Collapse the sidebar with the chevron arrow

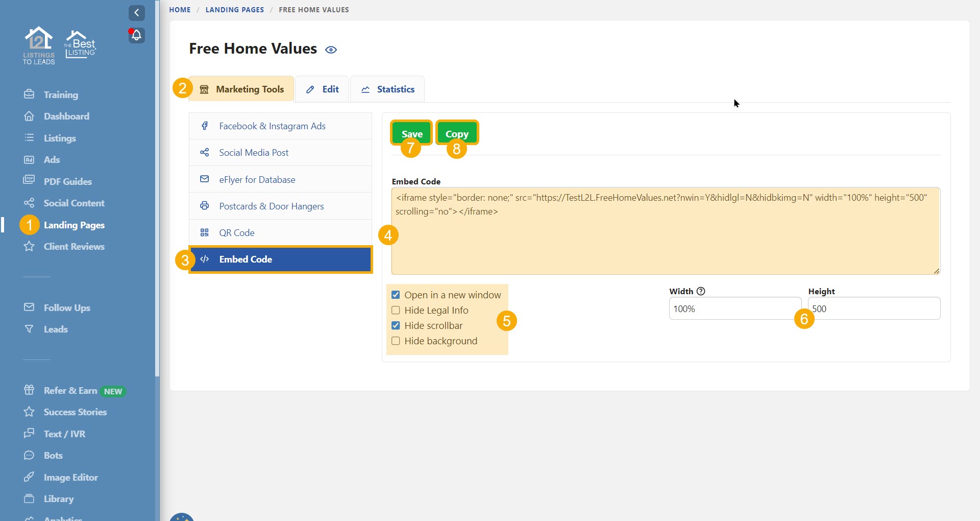click(136, 13)
